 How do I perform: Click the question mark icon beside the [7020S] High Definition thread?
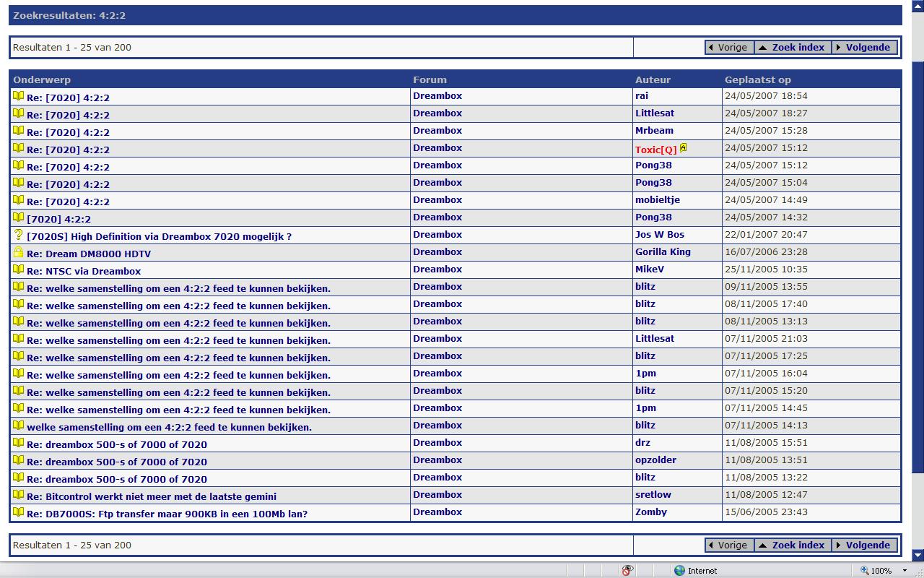(x=19, y=235)
